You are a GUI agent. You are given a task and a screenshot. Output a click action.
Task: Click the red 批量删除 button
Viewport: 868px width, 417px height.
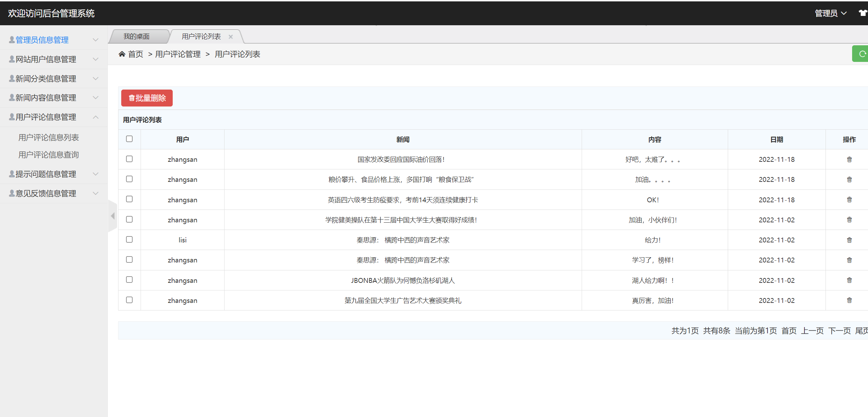point(147,98)
